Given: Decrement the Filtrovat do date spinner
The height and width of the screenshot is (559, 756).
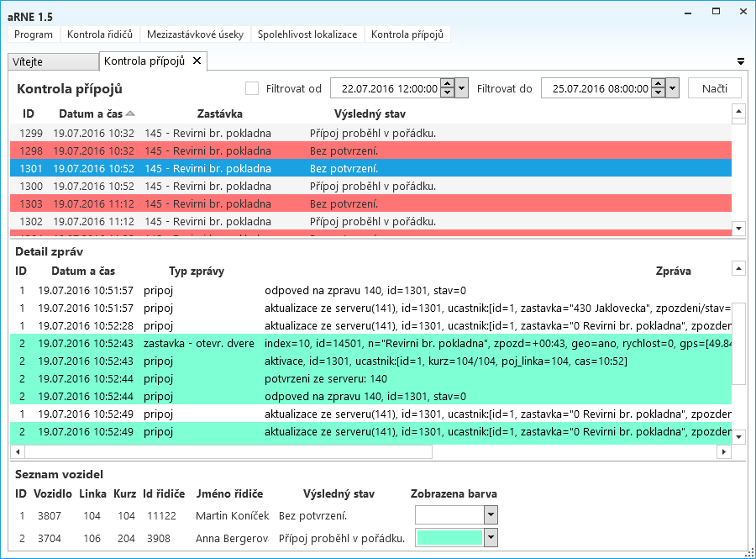Looking at the screenshot, I should pyautogui.click(x=658, y=92).
